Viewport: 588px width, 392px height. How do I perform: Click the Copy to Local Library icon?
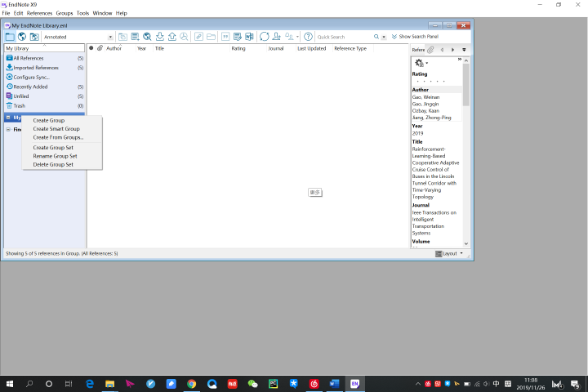pos(122,37)
